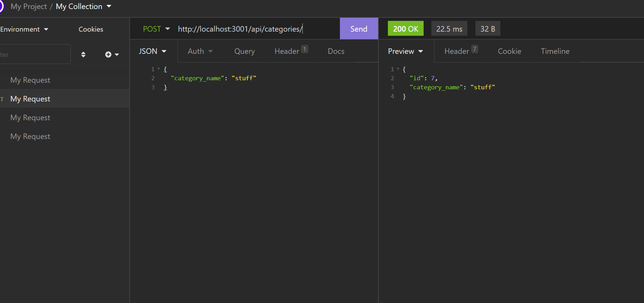The width and height of the screenshot is (644, 303).
Task: Click the closing brace on response line 4
Action: (x=404, y=96)
